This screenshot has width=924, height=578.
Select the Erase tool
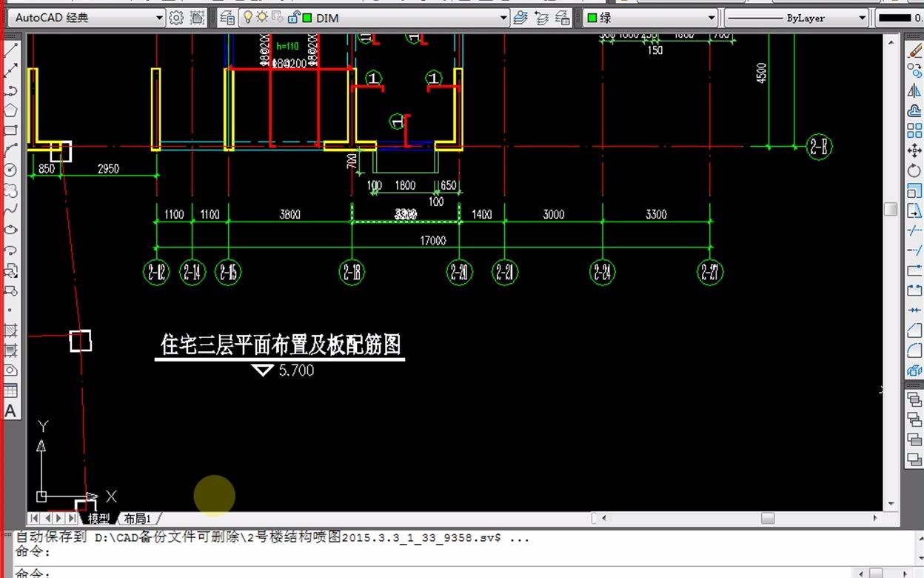pyautogui.click(x=914, y=51)
